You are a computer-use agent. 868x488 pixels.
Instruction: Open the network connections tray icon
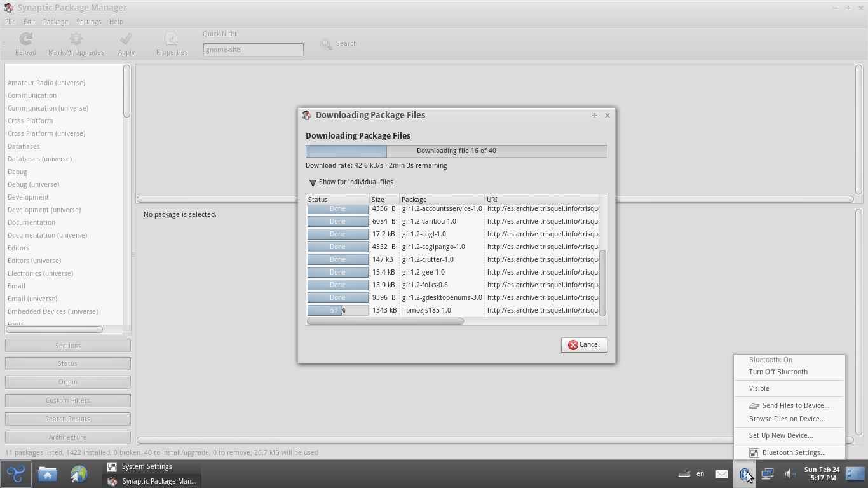pyautogui.click(x=767, y=473)
